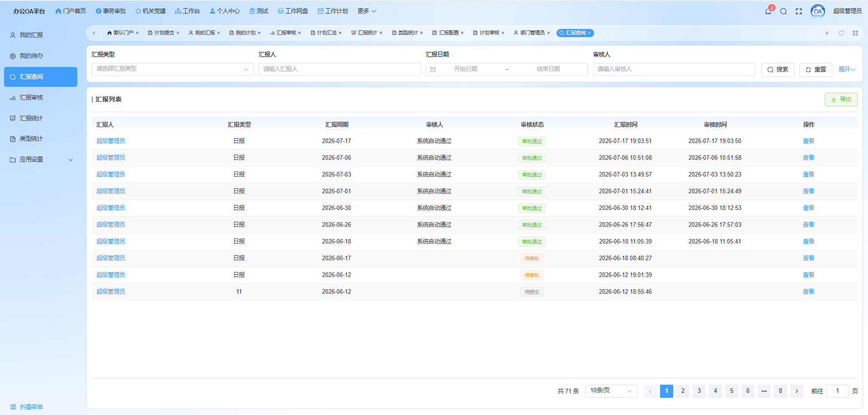Close the active 汇报查询 tab
This screenshot has width=868, height=415.
(589, 33)
